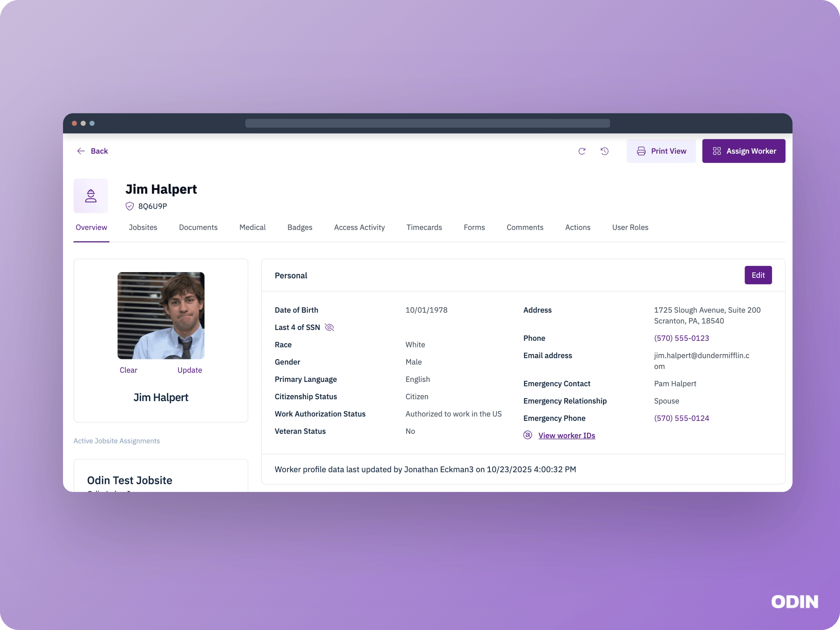This screenshot has height=630, width=840.
Task: Click the address 1725 Slough Avenue text
Action: click(707, 316)
